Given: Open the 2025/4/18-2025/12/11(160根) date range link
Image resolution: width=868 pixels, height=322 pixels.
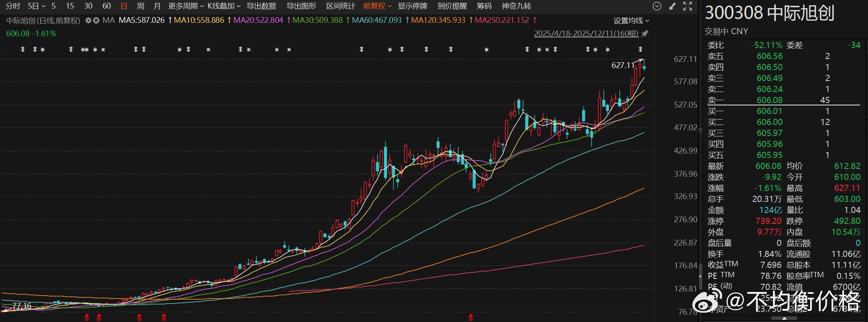Looking at the screenshot, I should [x=586, y=33].
